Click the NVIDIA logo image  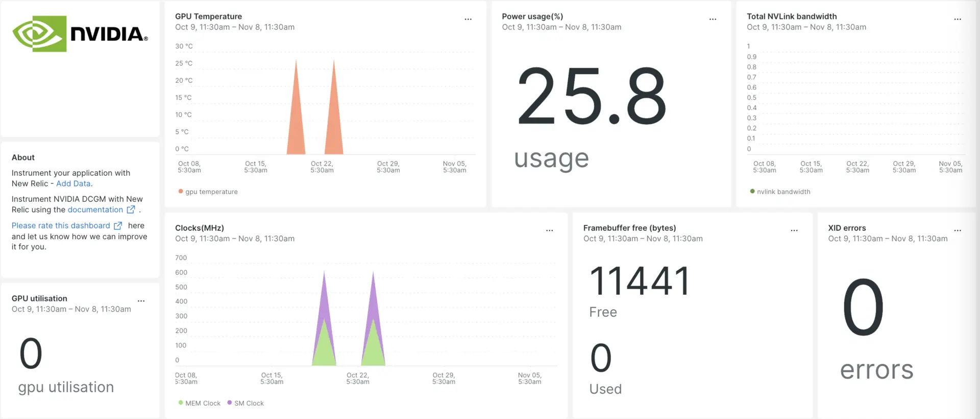click(80, 34)
